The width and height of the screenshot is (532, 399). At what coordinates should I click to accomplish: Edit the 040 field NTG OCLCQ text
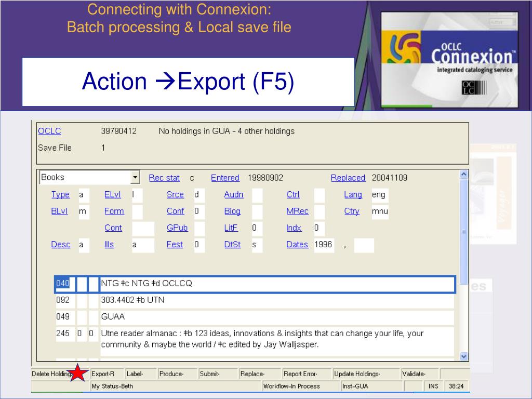(276, 284)
